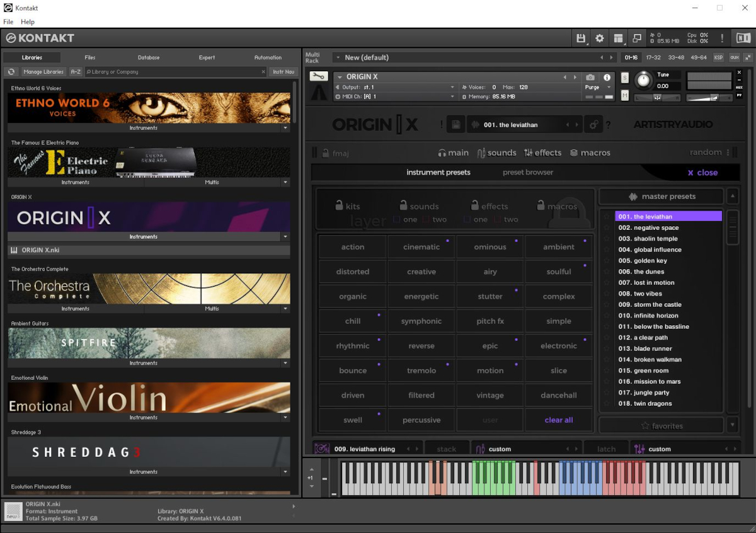The image size is (756, 533).
Task: Expand Origin X library Instruments dropdown arrow
Action: 285,237
